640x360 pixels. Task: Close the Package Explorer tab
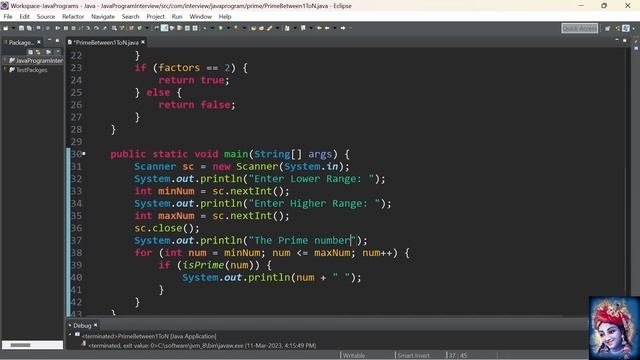pyautogui.click(x=39, y=42)
